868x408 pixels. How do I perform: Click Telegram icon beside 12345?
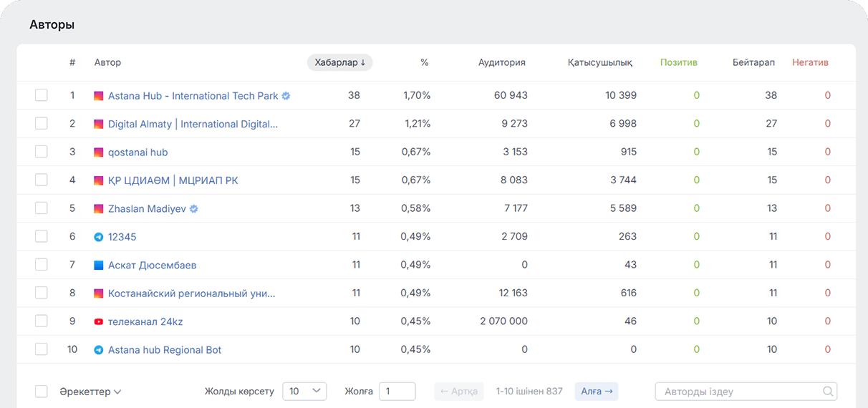pyautogui.click(x=99, y=237)
